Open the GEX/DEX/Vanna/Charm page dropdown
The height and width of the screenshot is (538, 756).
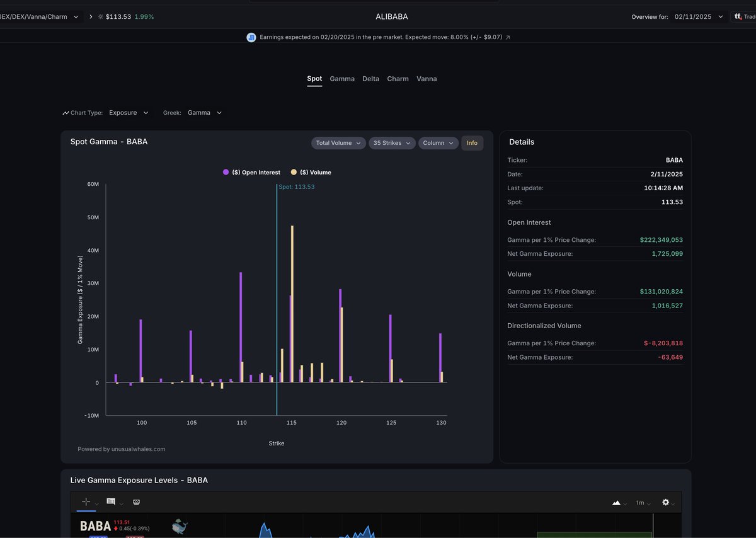(42, 16)
